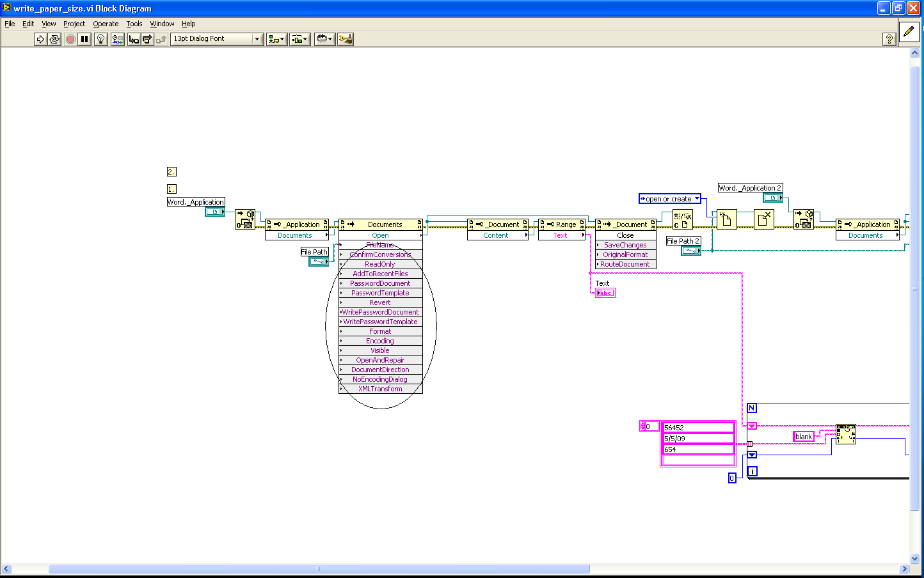The image size is (924, 578).
Task: Select the numeric constant 0 below loop
Action: click(x=732, y=478)
